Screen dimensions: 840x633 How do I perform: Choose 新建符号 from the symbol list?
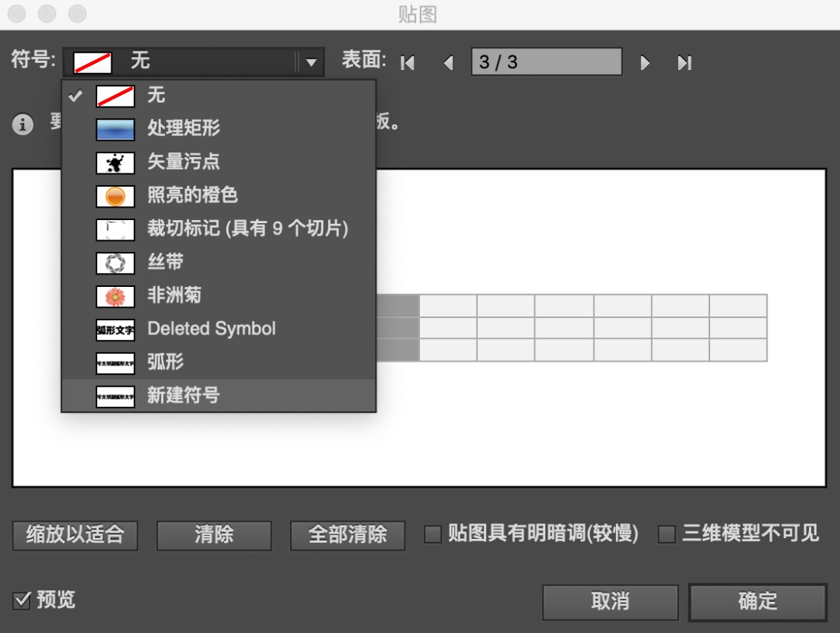click(184, 395)
